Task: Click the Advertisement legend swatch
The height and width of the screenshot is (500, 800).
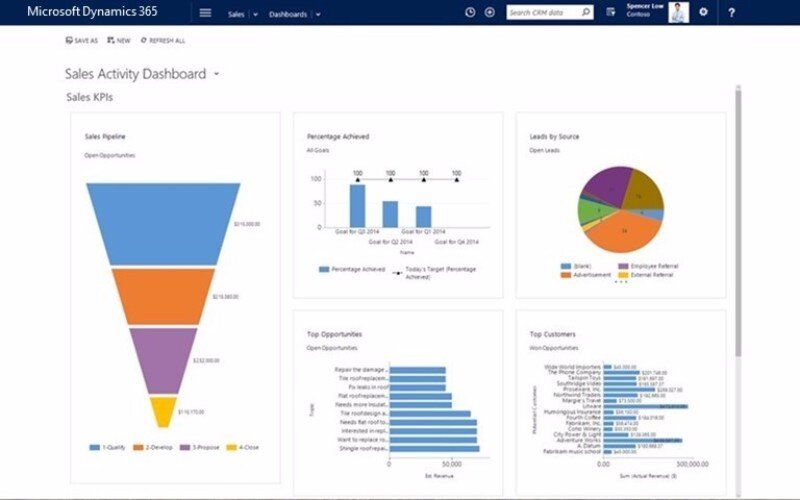Action: [566, 274]
